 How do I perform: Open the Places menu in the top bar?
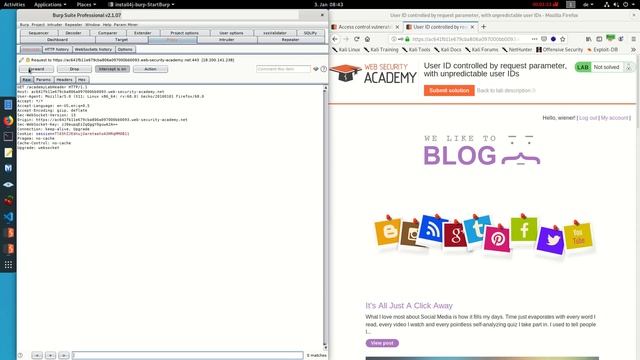tap(86, 4)
